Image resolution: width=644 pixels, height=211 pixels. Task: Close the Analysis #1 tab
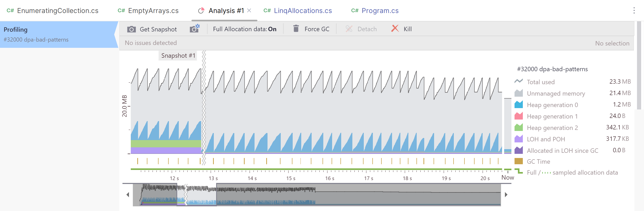pos(249,11)
